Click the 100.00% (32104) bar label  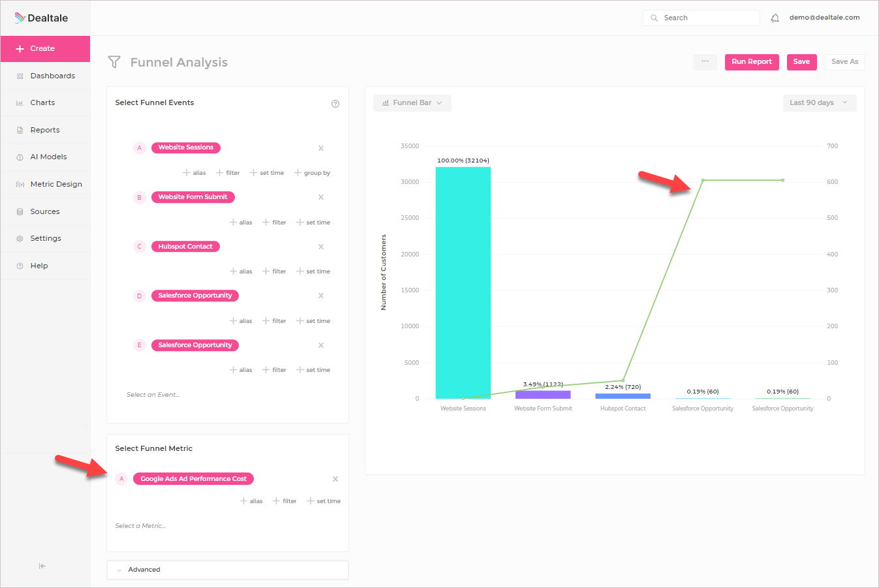click(463, 161)
